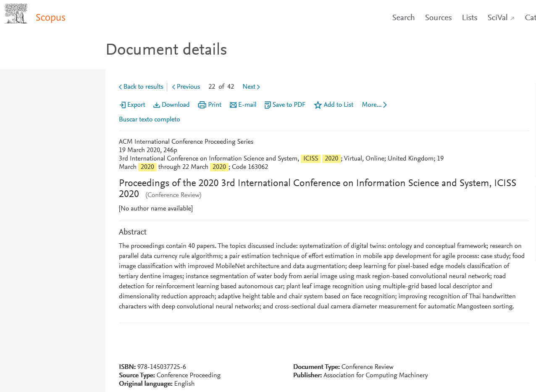
Task: Click the '22 of 42' result counter
Action: [x=221, y=87]
